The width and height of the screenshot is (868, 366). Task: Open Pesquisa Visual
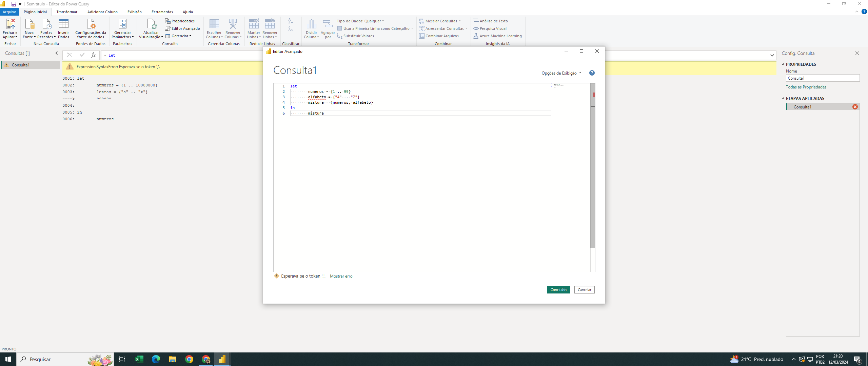(x=490, y=28)
